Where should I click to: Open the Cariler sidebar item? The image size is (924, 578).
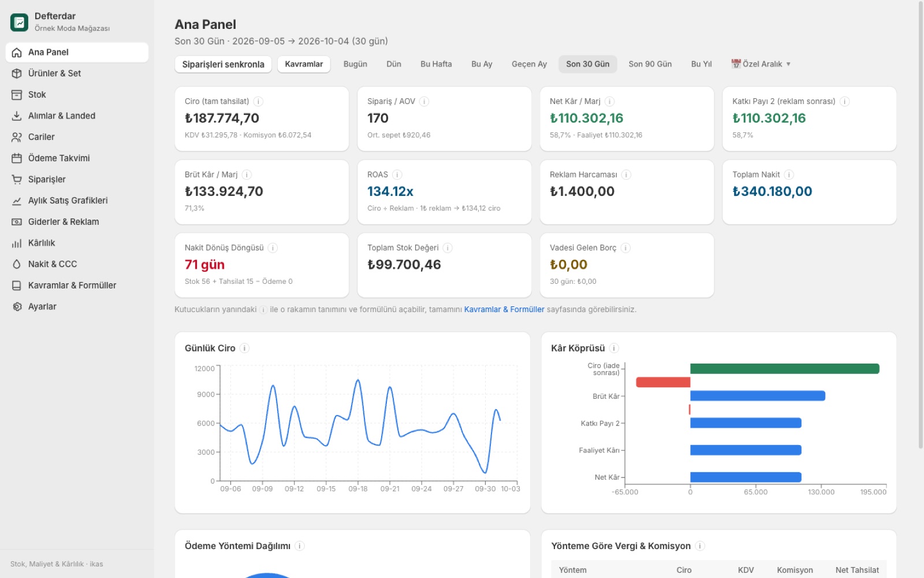(x=77, y=137)
